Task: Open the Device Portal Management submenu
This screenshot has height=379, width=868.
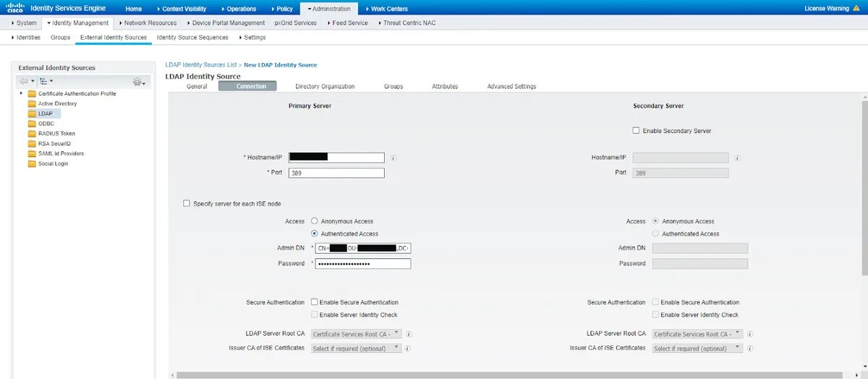Action: (226, 23)
